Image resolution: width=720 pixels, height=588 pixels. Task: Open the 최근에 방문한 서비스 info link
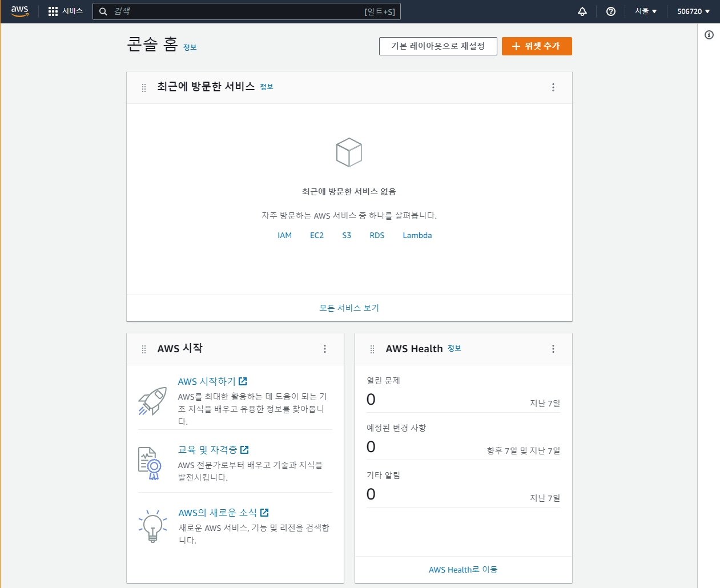pyautogui.click(x=267, y=87)
